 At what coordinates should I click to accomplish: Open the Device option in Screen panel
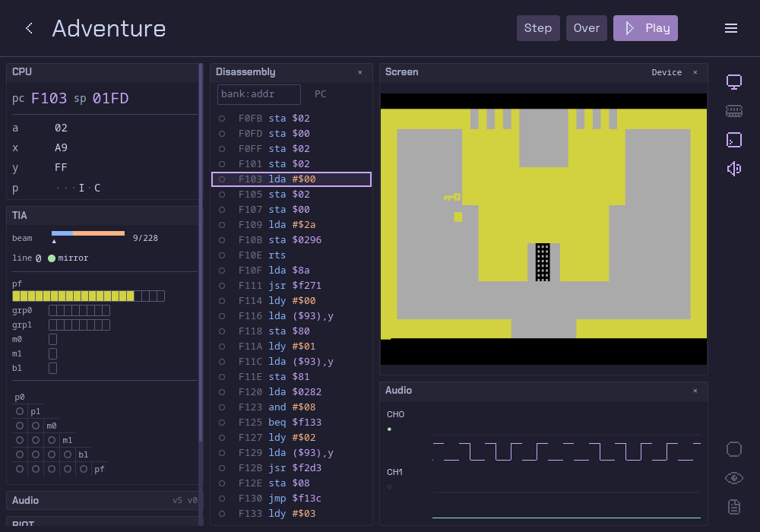[x=667, y=72]
